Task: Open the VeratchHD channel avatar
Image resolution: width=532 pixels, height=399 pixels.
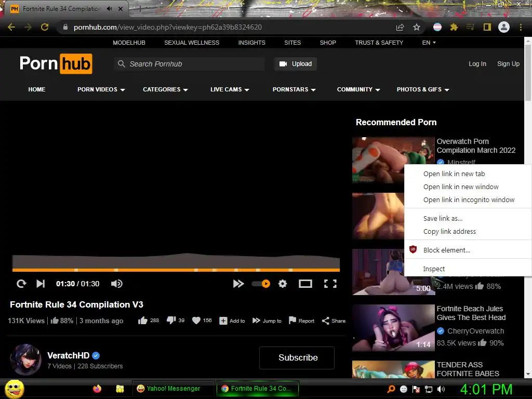Action: coord(25,360)
